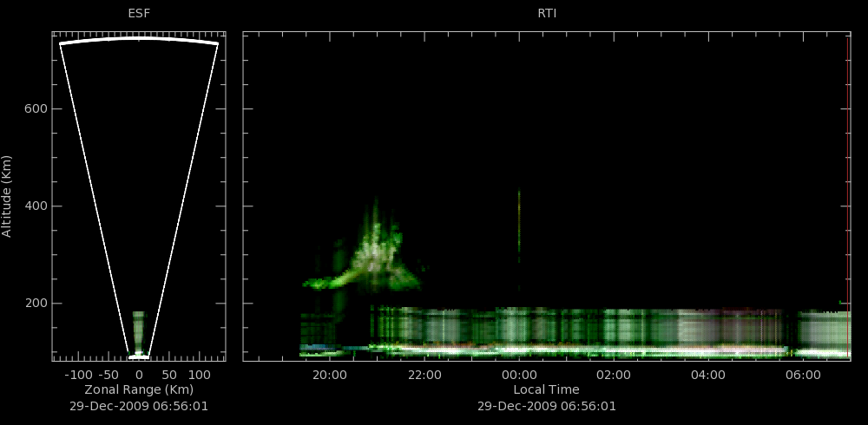Click the Zonal Range (Km) axis label
Viewport: 868px width, 425px height.
tap(139, 389)
